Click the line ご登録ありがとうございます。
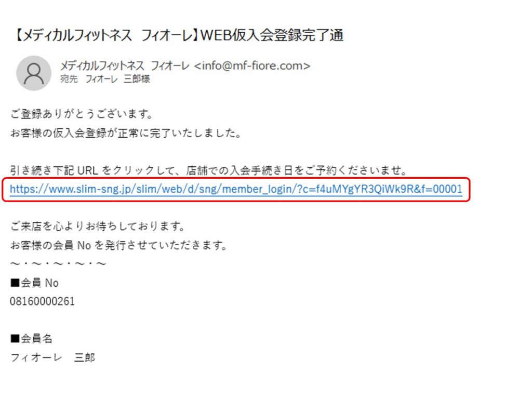This screenshot has height=399, width=532. tap(82, 114)
